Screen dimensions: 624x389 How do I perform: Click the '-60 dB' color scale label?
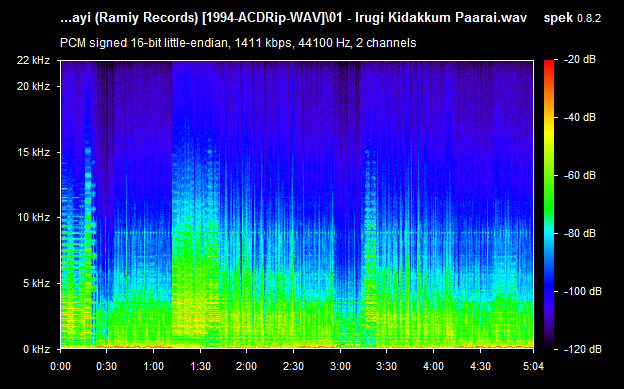(580, 175)
